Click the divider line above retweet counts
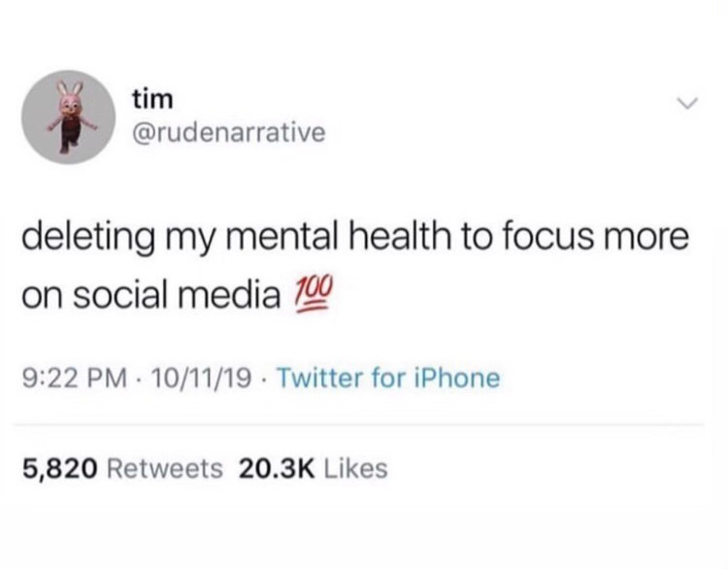The image size is (728, 569). pyautogui.click(x=358, y=424)
